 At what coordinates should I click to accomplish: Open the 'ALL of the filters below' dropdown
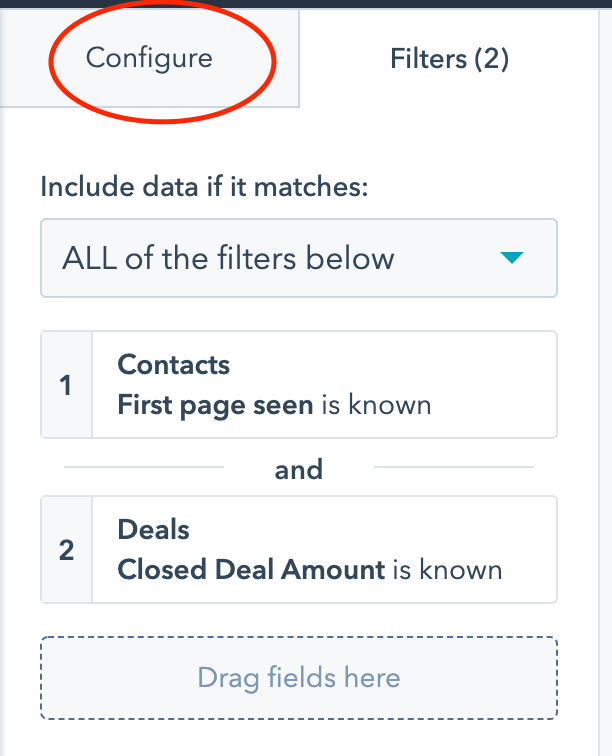[x=298, y=258]
